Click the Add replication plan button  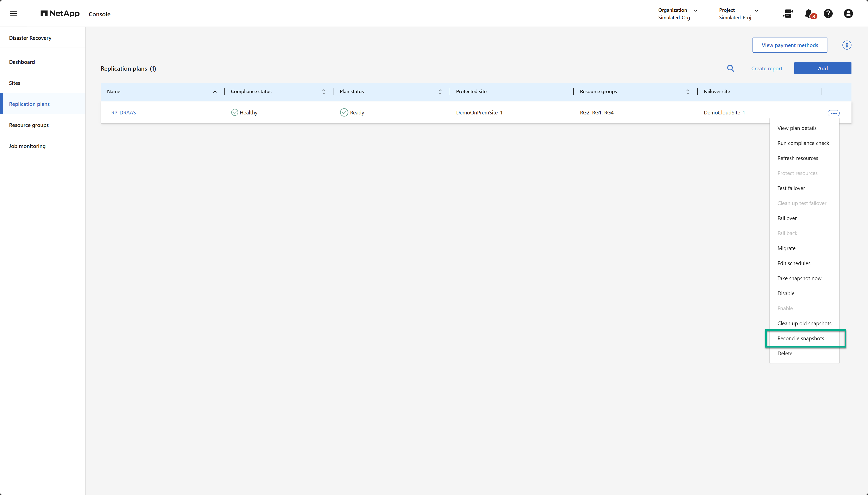coord(822,68)
